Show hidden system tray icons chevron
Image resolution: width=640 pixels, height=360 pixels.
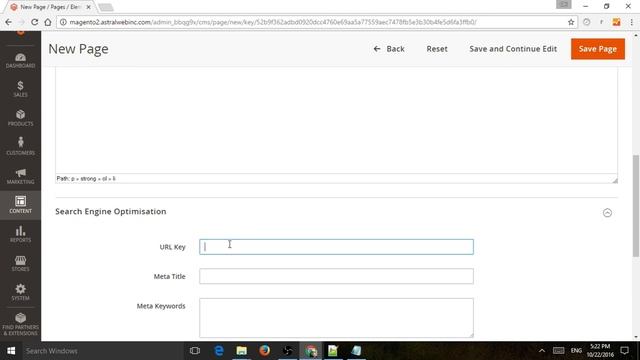(542, 351)
